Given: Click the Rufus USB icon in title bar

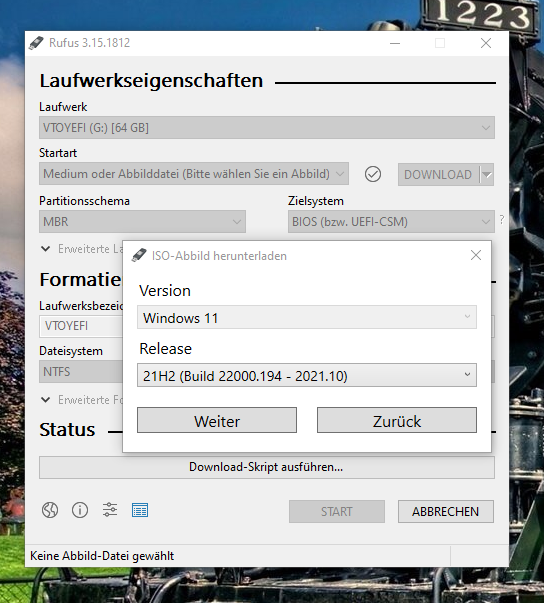Looking at the screenshot, I should pos(36,43).
